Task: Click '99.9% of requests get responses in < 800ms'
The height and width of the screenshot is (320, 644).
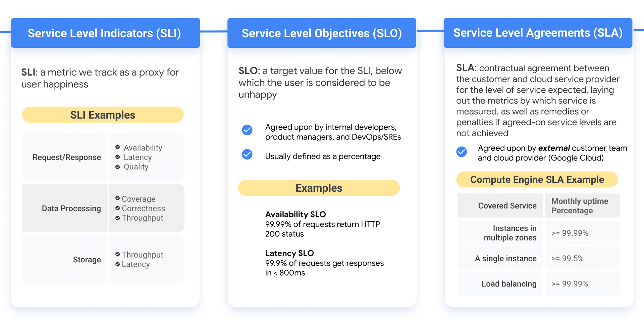Action: (324, 268)
